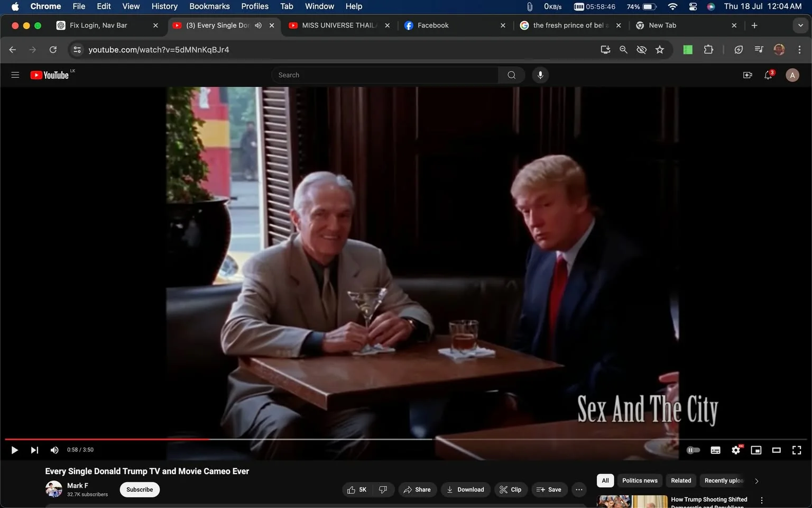Image resolution: width=812 pixels, height=508 pixels.
Task: Click the crossed-out eye icon in address bar
Action: click(x=641, y=50)
